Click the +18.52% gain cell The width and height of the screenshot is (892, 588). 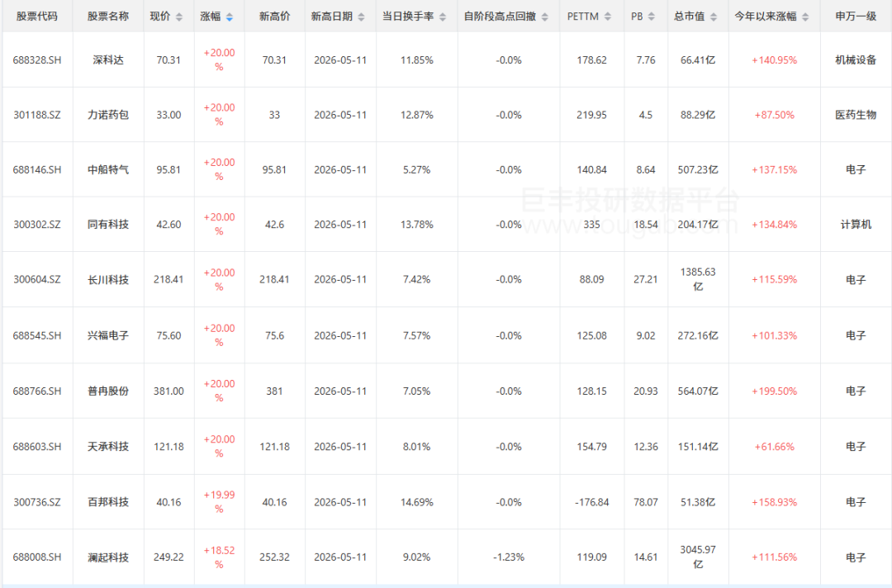[x=219, y=557]
